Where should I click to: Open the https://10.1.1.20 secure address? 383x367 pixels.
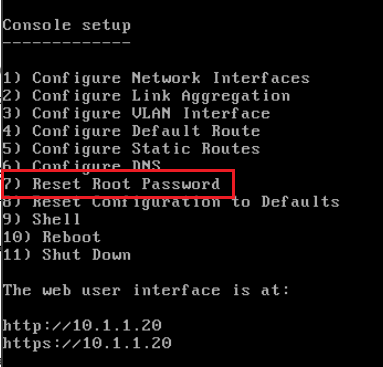pyautogui.click(x=87, y=343)
